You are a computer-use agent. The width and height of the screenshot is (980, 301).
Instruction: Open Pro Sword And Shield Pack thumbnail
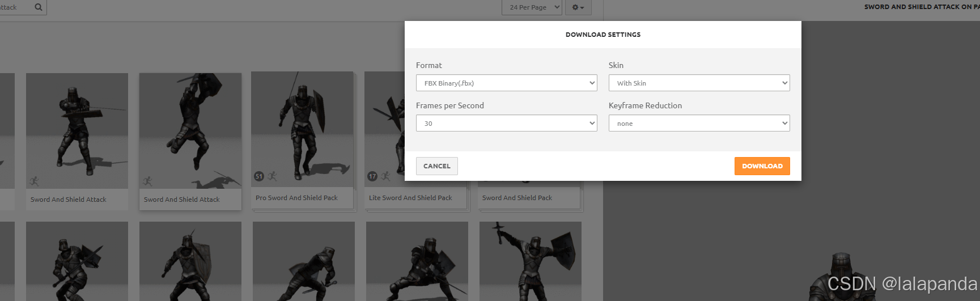point(303,129)
